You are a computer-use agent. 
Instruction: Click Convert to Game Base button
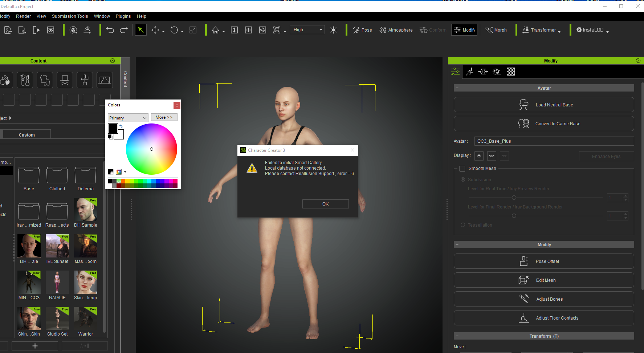click(544, 123)
